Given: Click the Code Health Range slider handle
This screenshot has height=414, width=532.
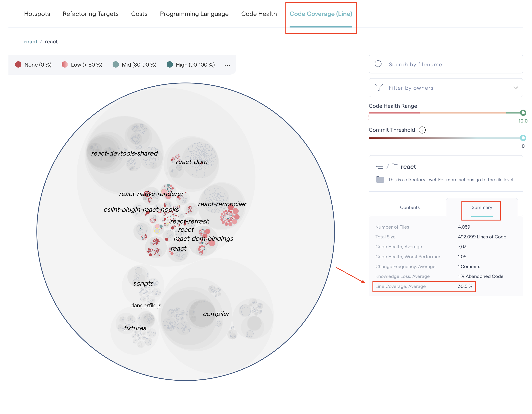Looking at the screenshot, I should tap(523, 113).
